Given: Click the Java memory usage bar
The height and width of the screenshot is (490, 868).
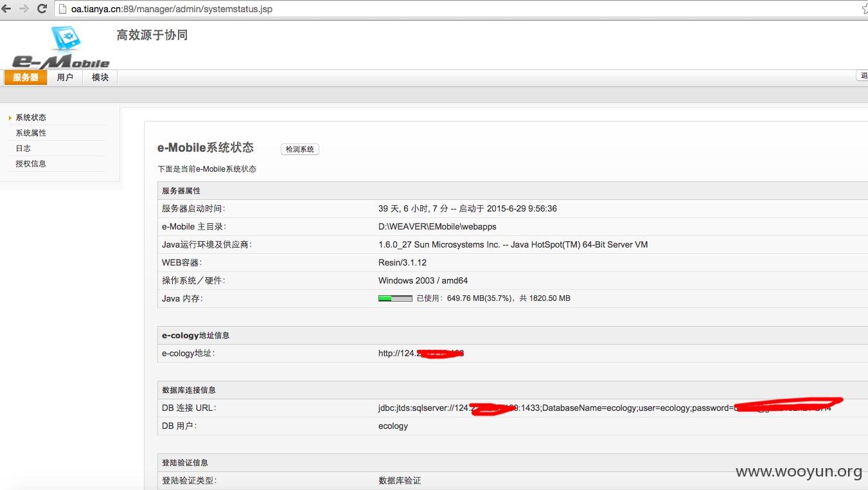Looking at the screenshot, I should (395, 298).
